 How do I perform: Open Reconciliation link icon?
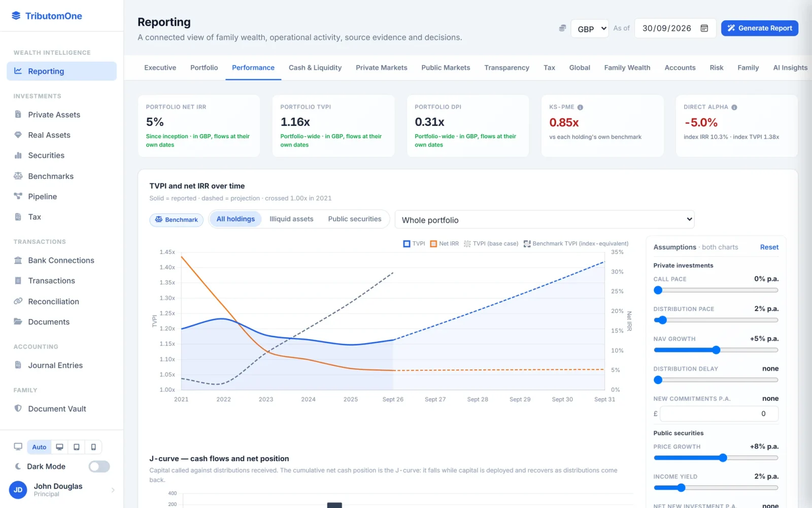point(18,301)
